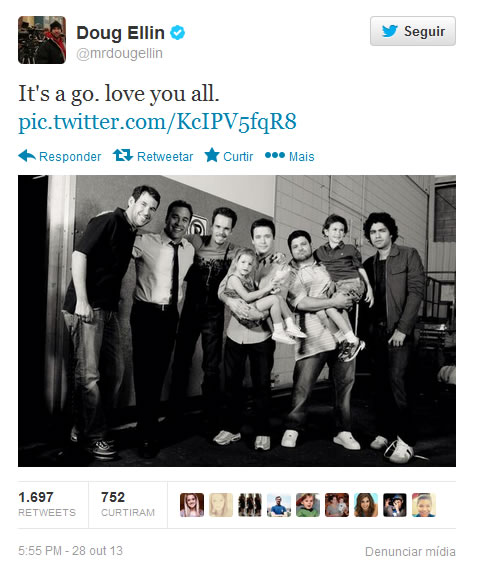
Task: Open the @mrdougellin handle link
Action: [119, 53]
